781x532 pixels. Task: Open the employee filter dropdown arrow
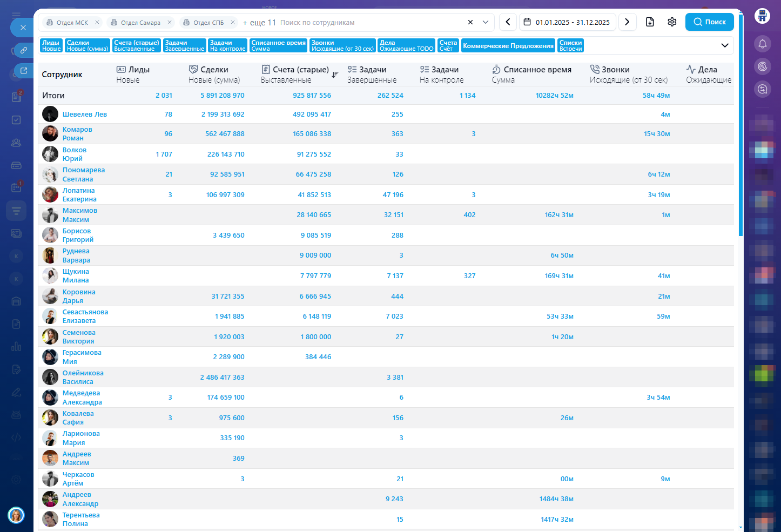pos(486,22)
